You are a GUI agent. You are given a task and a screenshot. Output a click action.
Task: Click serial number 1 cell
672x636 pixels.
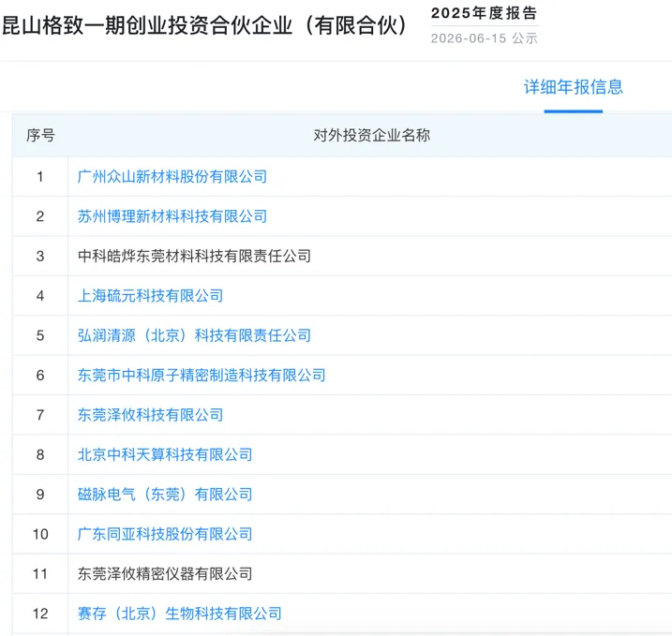tap(40, 176)
